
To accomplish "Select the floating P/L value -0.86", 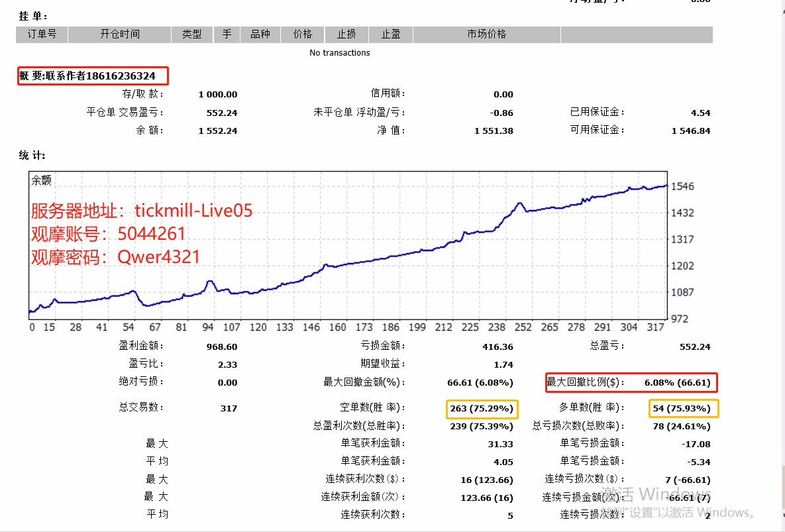I will coord(501,113).
